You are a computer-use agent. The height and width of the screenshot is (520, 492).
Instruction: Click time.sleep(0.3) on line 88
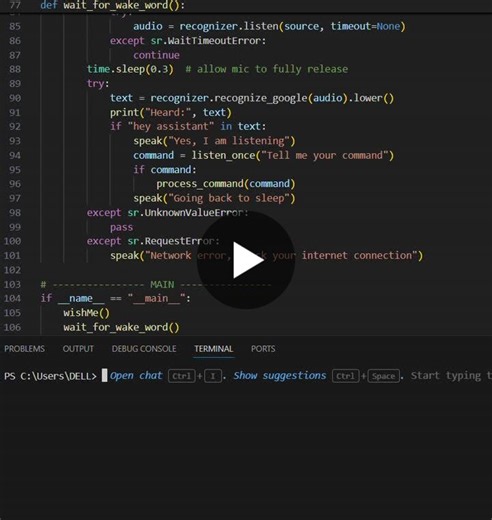tap(130, 69)
